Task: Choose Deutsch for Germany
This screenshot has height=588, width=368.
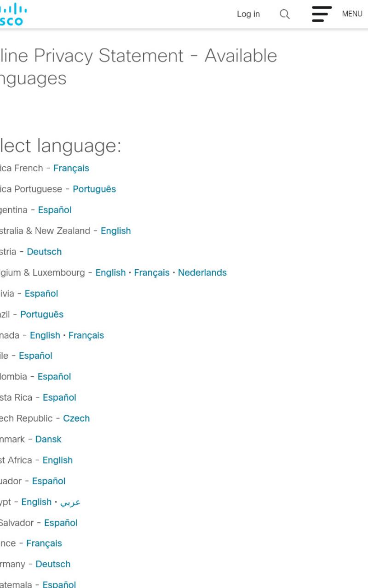Action: click(53, 564)
